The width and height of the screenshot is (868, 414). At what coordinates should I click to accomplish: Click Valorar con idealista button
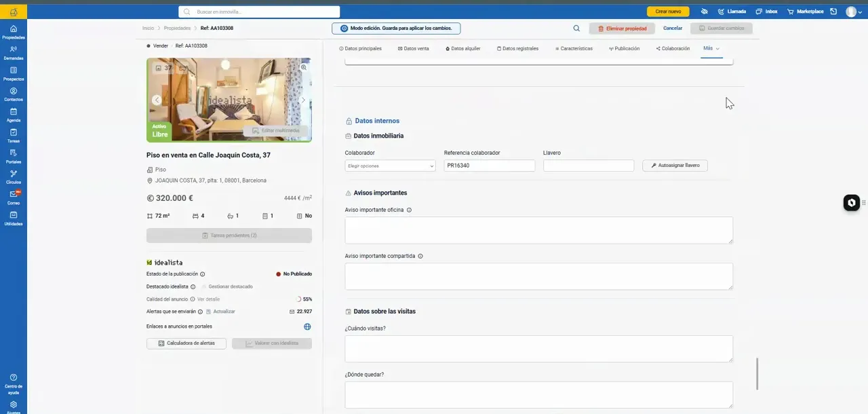(272, 343)
